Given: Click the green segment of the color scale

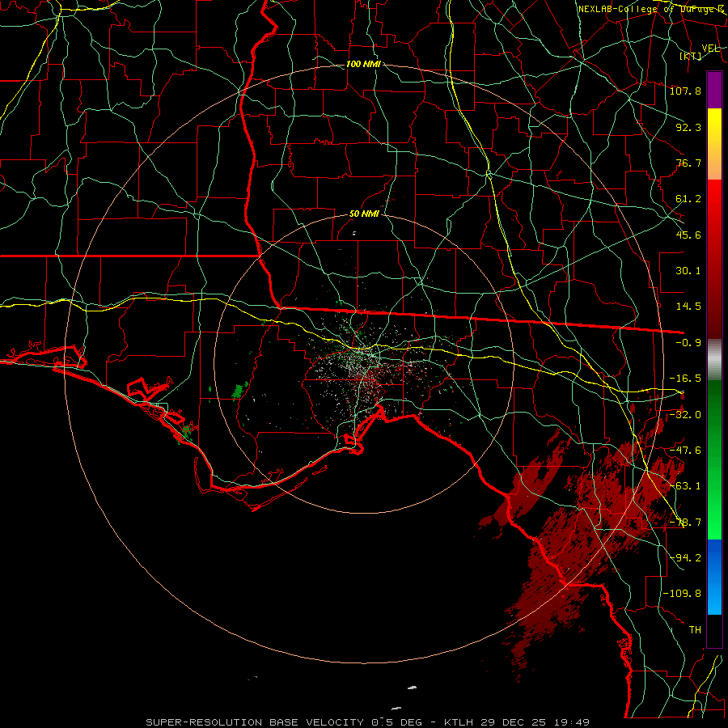Looking at the screenshot, I should point(714,459).
